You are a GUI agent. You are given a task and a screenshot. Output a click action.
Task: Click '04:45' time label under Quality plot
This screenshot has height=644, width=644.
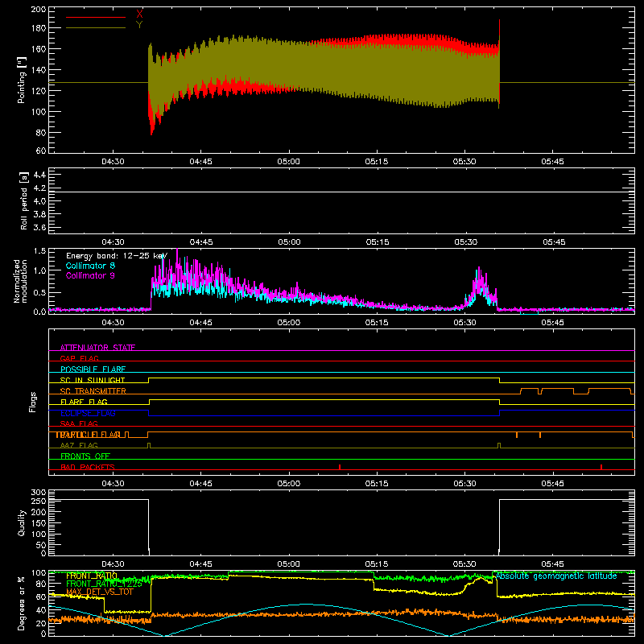(200, 564)
